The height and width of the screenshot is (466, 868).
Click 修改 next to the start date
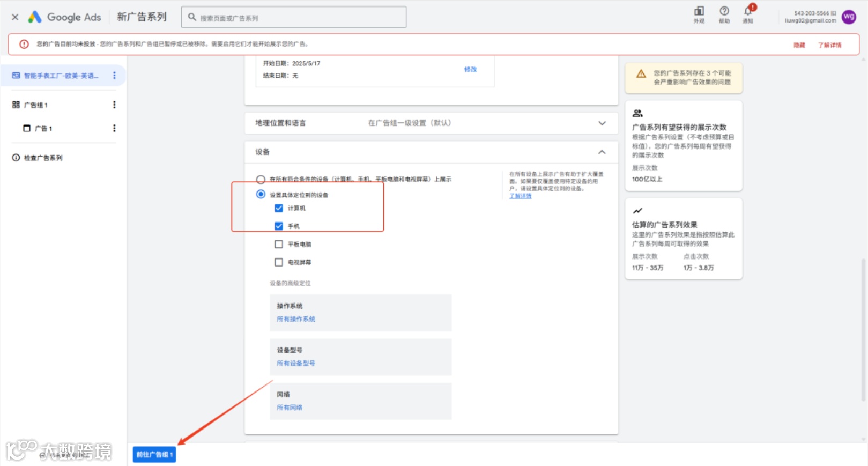(x=470, y=69)
